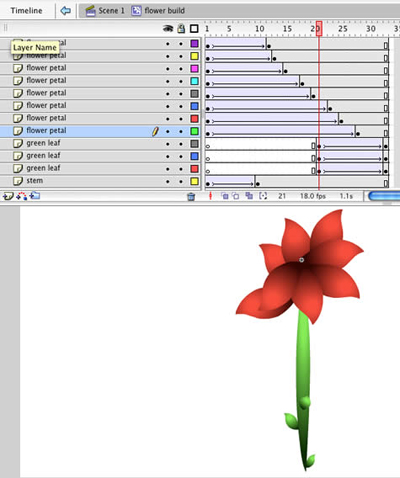The width and height of the screenshot is (400, 478).
Task: Click the Insert Layer icon
Action: pyautogui.click(x=8, y=196)
